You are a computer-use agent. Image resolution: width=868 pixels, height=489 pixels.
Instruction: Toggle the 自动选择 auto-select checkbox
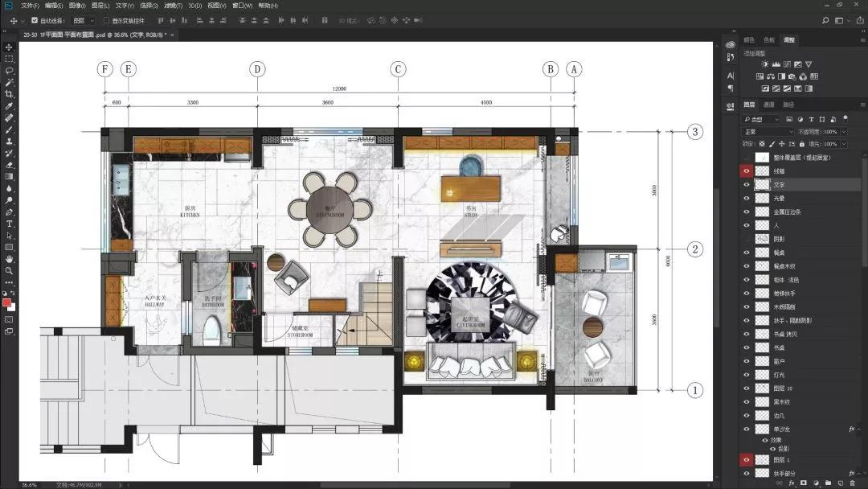pyautogui.click(x=35, y=20)
